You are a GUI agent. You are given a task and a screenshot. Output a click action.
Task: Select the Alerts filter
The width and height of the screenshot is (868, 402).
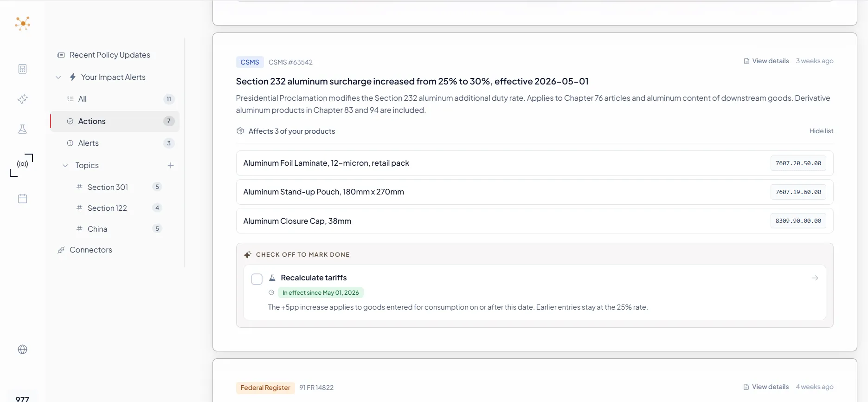click(115, 143)
